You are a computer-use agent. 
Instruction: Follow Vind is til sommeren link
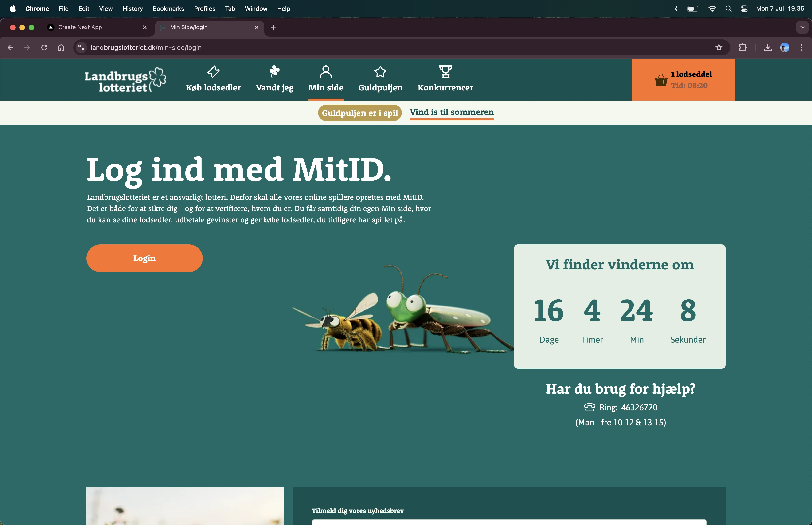452,112
